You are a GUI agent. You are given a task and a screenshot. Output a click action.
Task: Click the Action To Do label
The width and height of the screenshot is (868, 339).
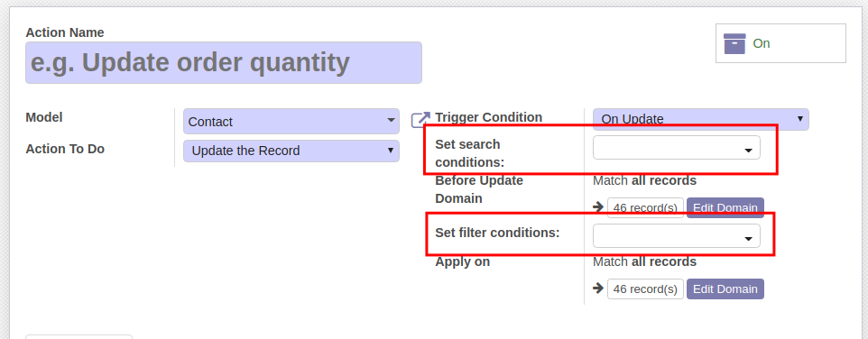click(x=65, y=149)
